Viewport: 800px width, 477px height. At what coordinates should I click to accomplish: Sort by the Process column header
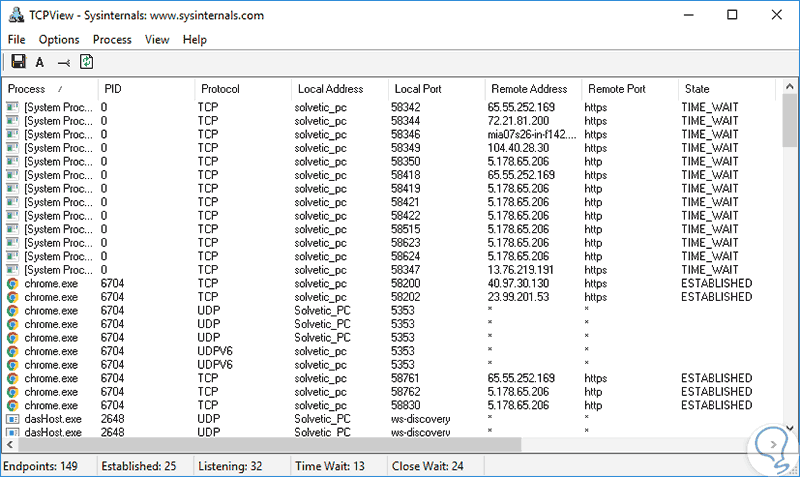coord(50,89)
